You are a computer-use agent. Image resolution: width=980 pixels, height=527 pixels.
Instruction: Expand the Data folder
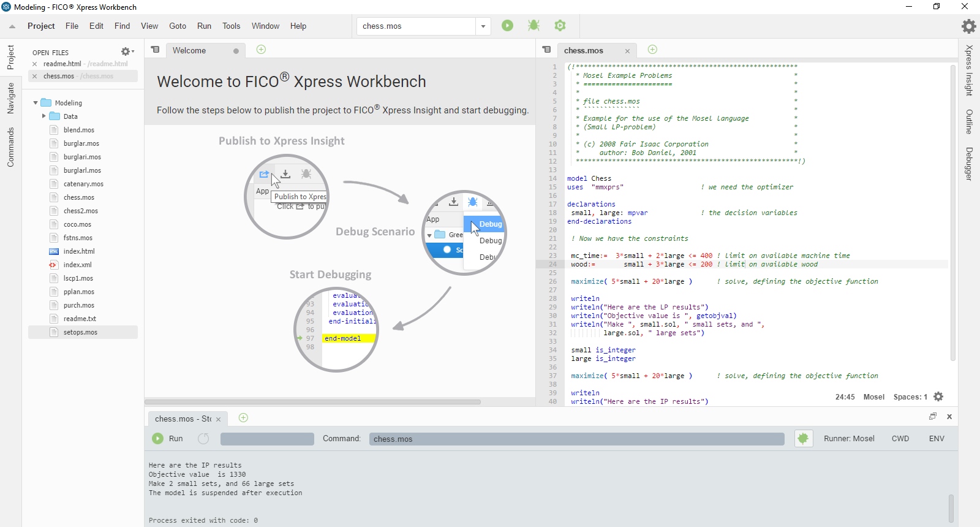[44, 116]
